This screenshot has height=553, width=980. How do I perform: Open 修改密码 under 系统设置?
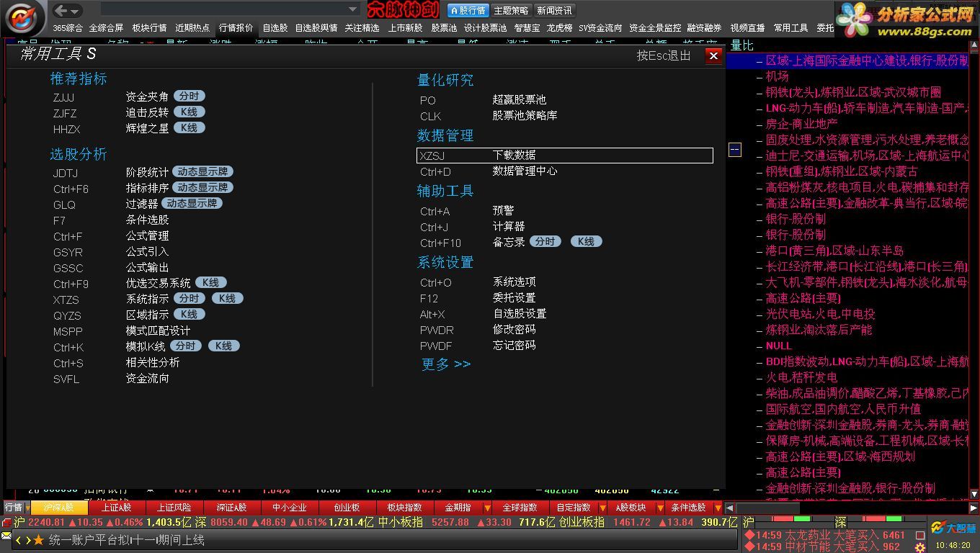click(x=514, y=329)
